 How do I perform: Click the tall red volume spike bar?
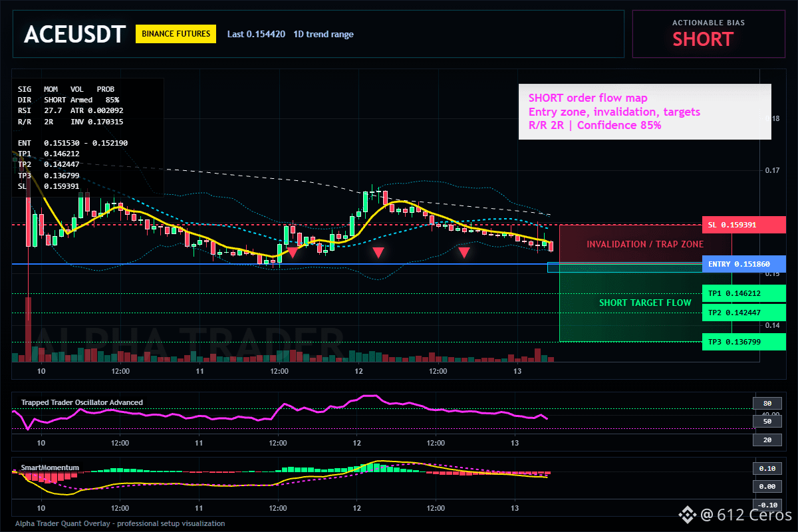(x=29, y=329)
